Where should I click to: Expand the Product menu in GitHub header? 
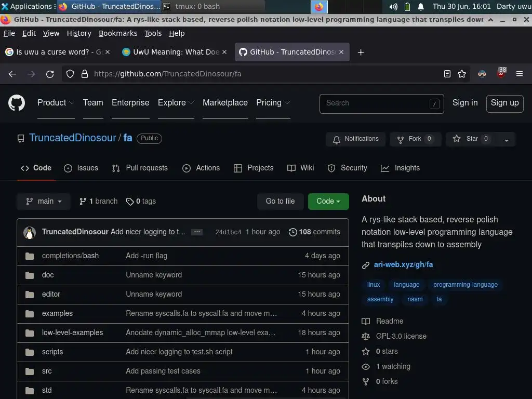point(56,103)
